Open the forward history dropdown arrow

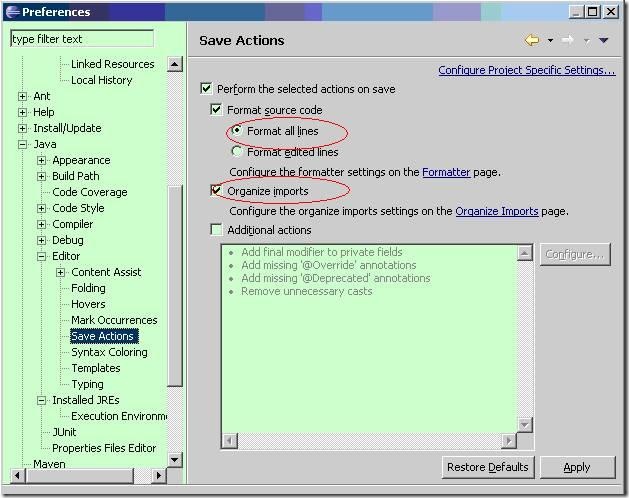pos(586,41)
